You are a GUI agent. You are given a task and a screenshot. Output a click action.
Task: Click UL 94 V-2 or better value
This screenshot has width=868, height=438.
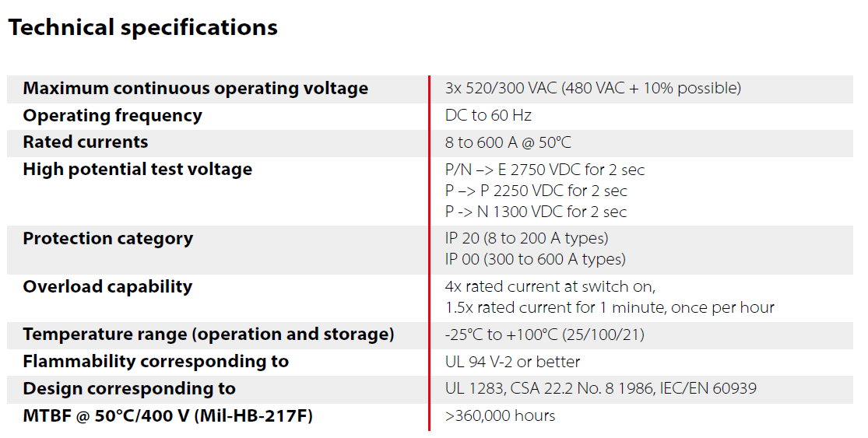point(512,362)
